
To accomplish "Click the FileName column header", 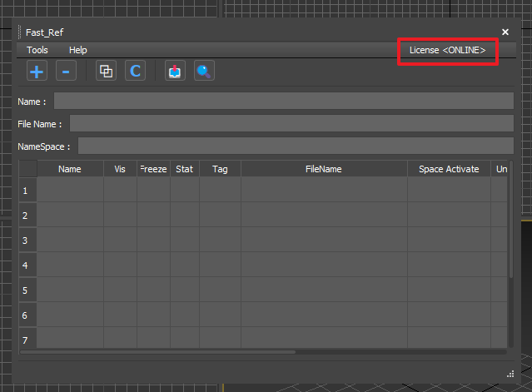I will pos(324,169).
